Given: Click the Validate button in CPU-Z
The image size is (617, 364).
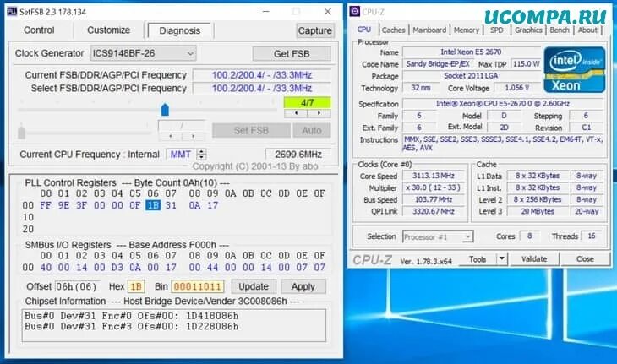Looking at the screenshot, I should coord(534,259).
